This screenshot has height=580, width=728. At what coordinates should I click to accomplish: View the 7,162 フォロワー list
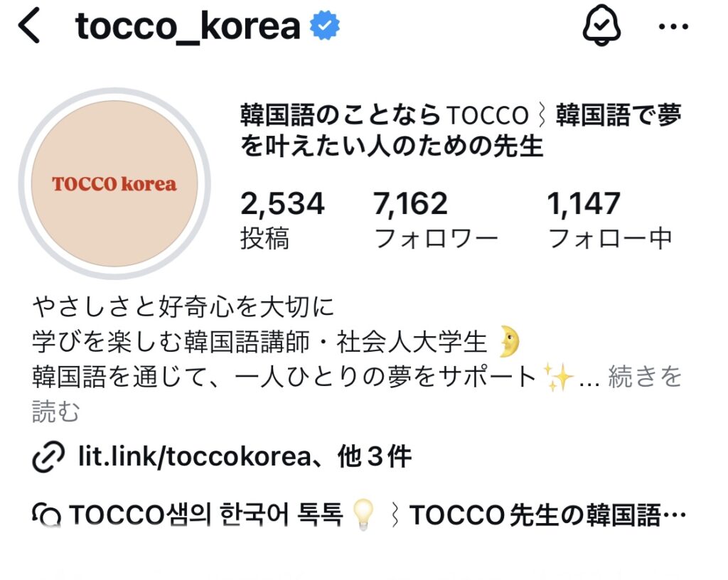pos(436,220)
